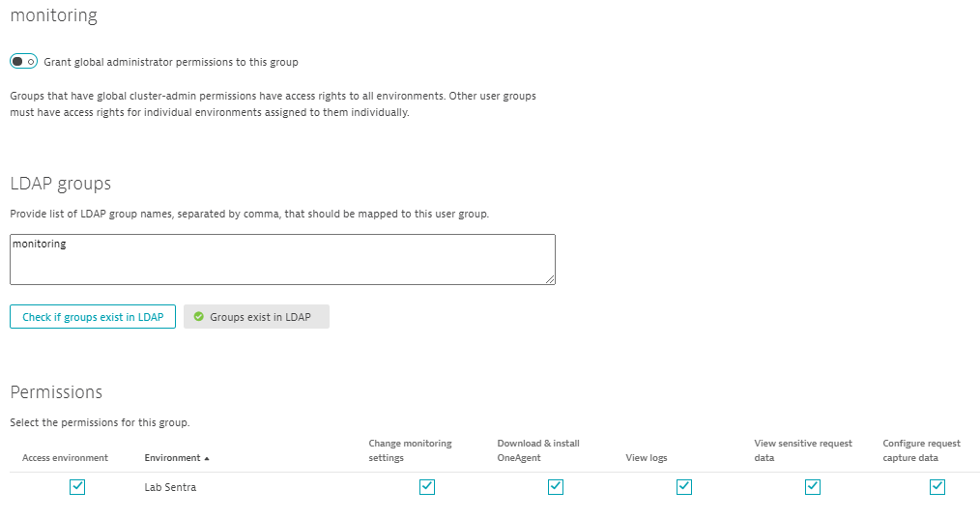Viewport: 980px width, 519px height.
Task: Focus the LDAP group names text area
Action: (282, 259)
